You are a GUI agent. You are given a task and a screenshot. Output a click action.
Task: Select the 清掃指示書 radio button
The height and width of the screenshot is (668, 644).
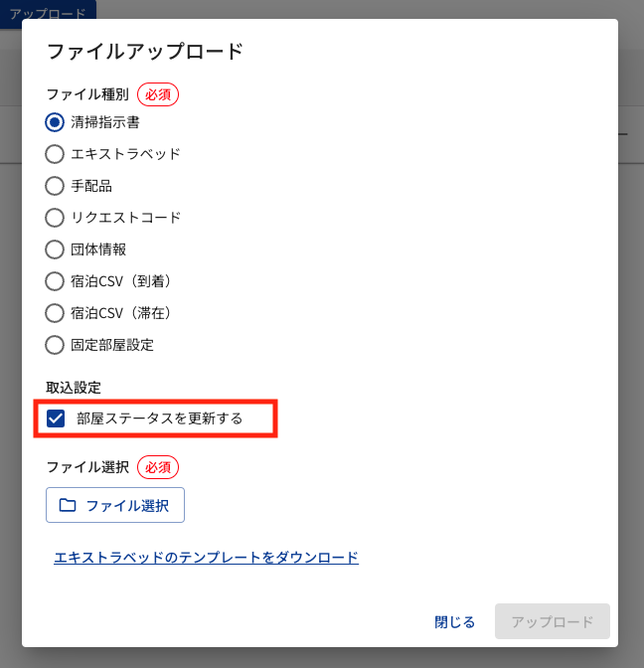click(56, 122)
